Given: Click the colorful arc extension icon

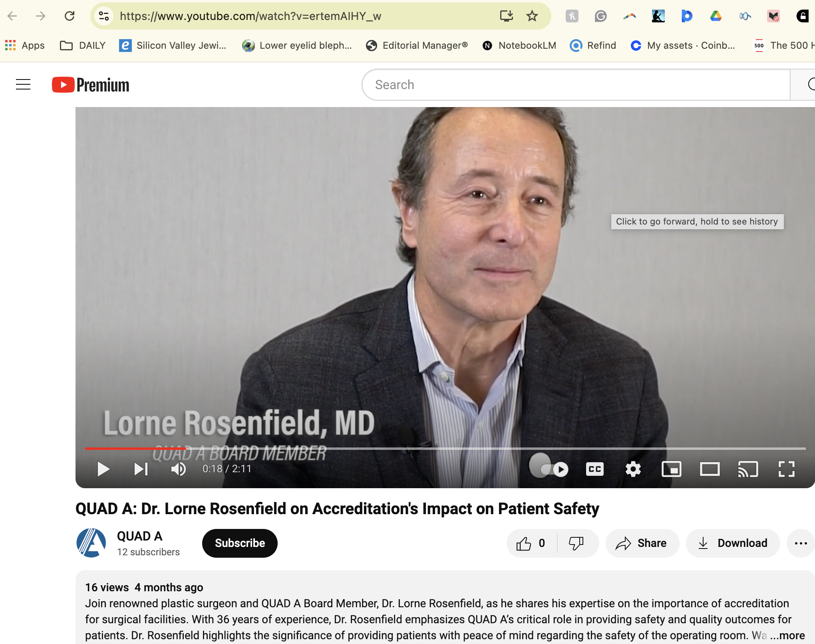Looking at the screenshot, I should (x=629, y=16).
